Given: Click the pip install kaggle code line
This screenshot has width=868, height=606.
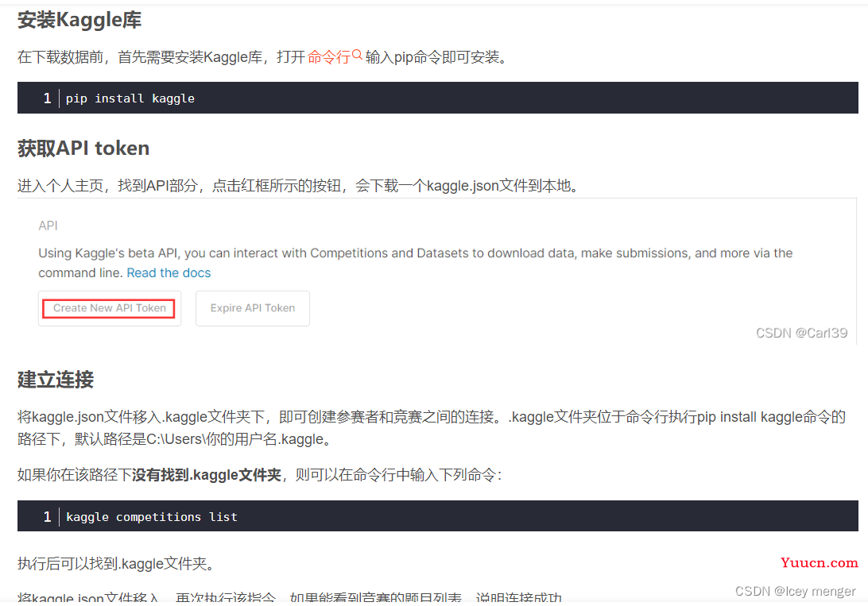Looking at the screenshot, I should [x=130, y=98].
